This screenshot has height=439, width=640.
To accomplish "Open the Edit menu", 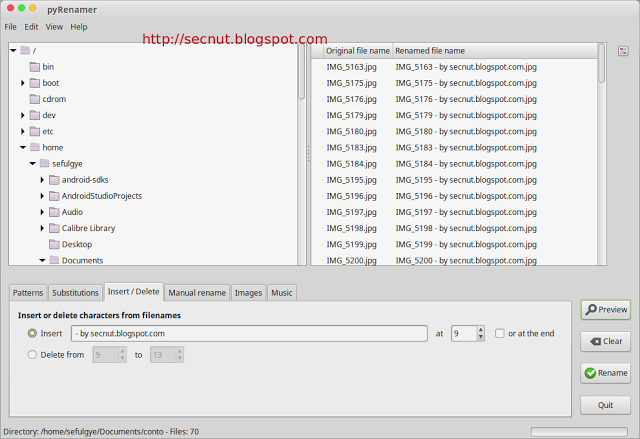I will 31,27.
